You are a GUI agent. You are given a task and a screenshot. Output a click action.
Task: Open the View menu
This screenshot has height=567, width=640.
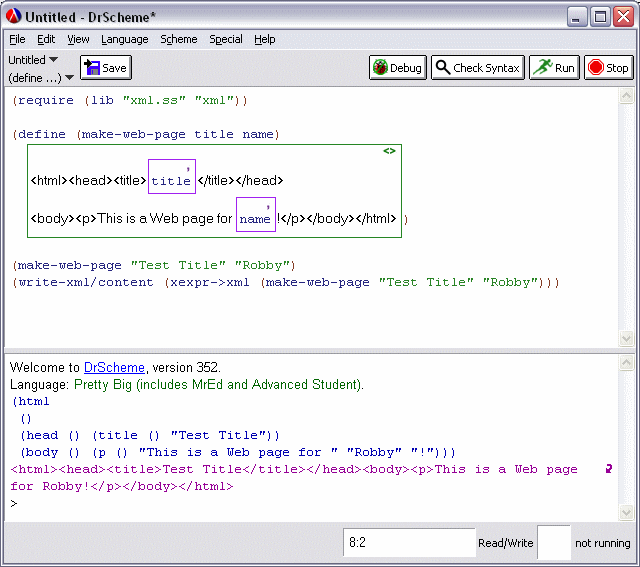click(x=78, y=39)
